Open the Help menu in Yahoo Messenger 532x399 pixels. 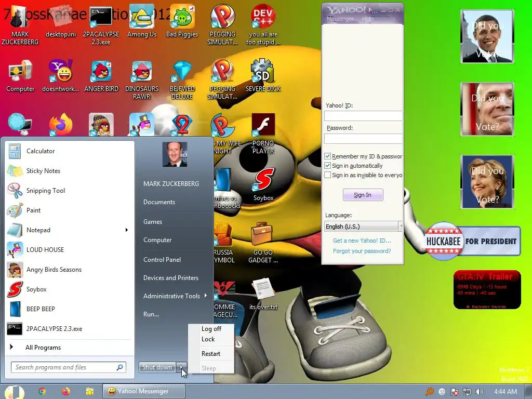click(x=367, y=19)
